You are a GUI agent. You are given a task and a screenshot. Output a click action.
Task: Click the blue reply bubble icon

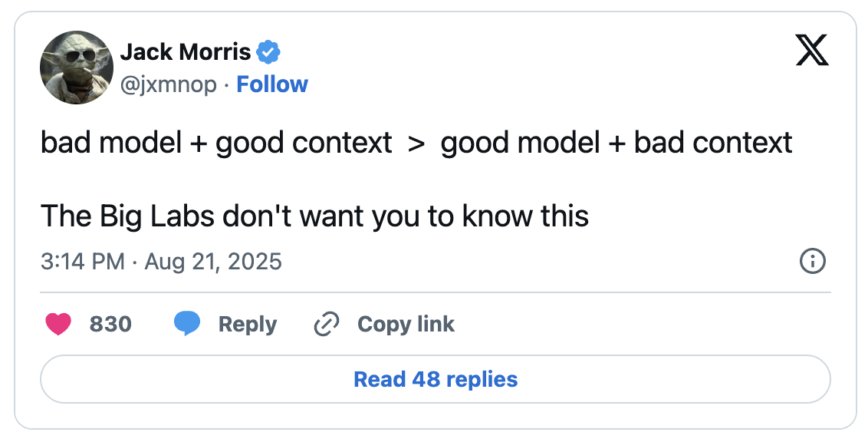(x=187, y=325)
